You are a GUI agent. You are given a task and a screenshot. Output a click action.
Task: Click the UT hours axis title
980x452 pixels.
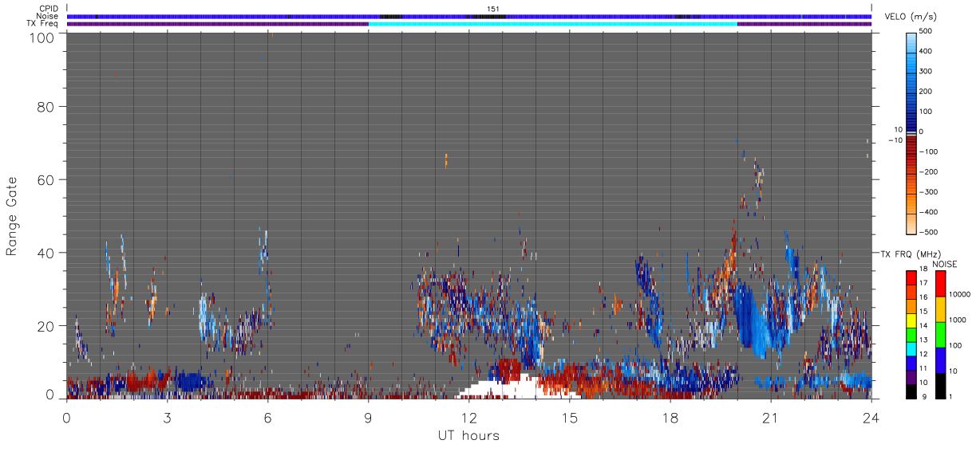pyautogui.click(x=468, y=436)
